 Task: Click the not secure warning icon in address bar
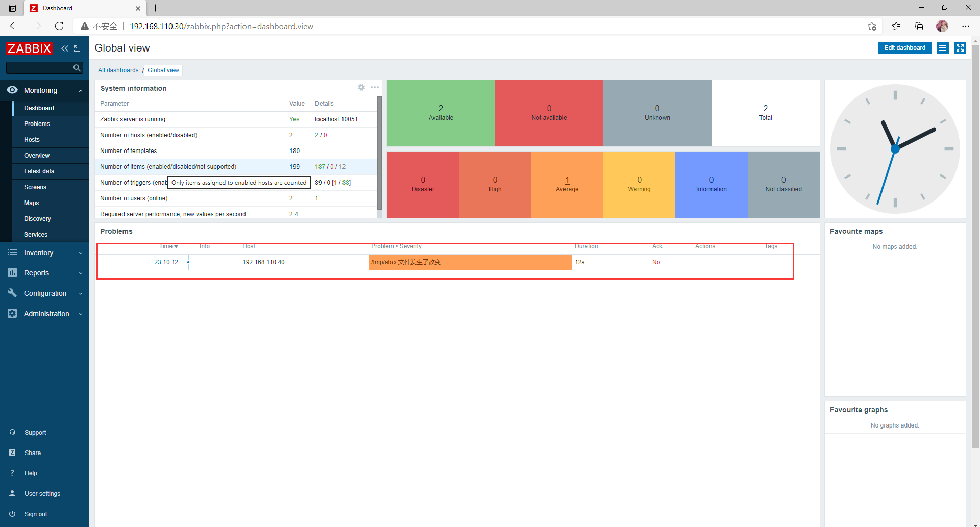coord(85,26)
